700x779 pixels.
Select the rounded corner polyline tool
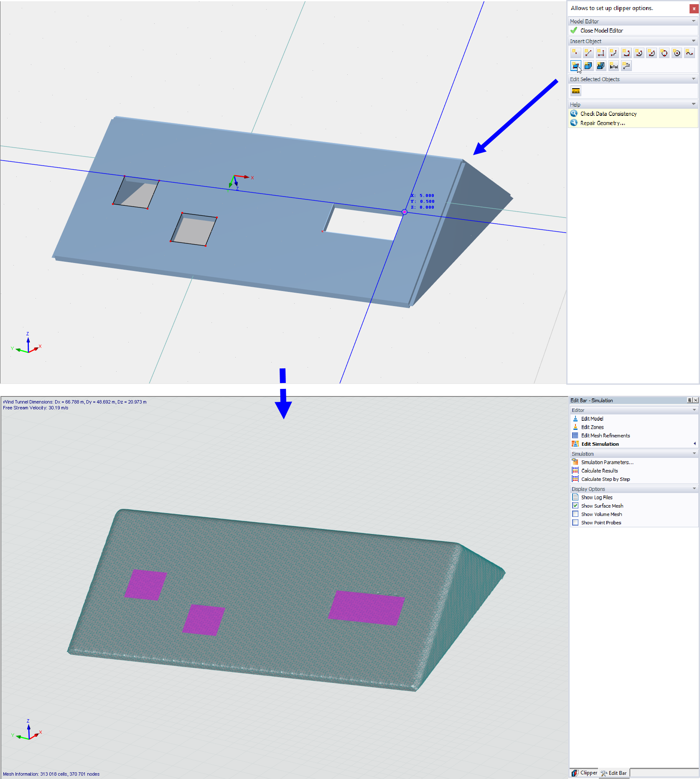click(626, 53)
